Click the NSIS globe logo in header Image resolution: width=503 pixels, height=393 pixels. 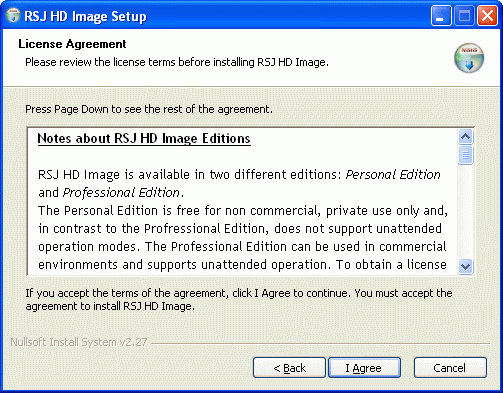click(469, 58)
